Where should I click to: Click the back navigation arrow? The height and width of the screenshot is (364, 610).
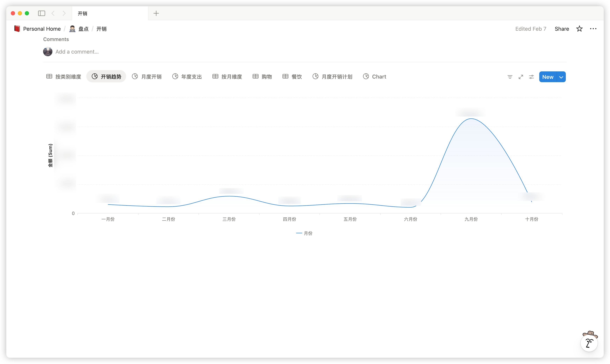tap(53, 13)
